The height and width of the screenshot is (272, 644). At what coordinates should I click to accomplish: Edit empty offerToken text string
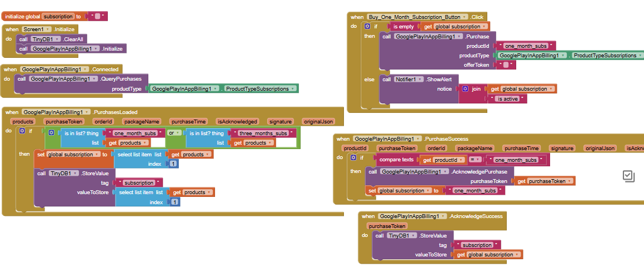[x=506, y=65]
